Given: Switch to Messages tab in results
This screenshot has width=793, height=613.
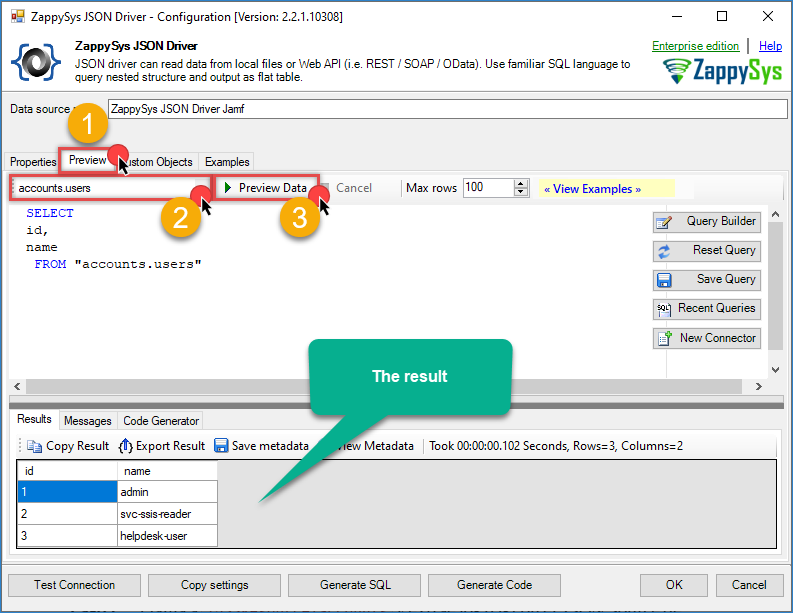Looking at the screenshot, I should point(87,421).
